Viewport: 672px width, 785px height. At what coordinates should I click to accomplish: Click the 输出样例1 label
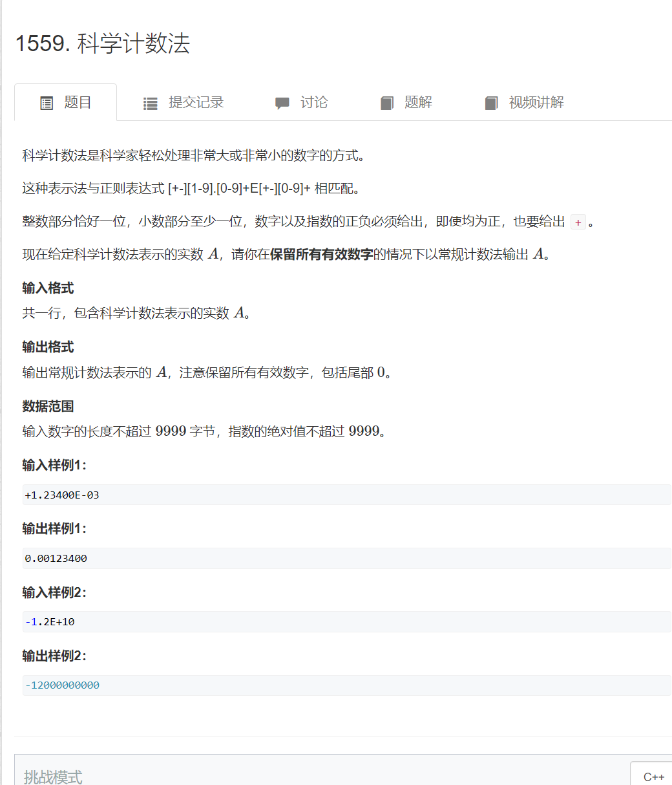point(54,528)
